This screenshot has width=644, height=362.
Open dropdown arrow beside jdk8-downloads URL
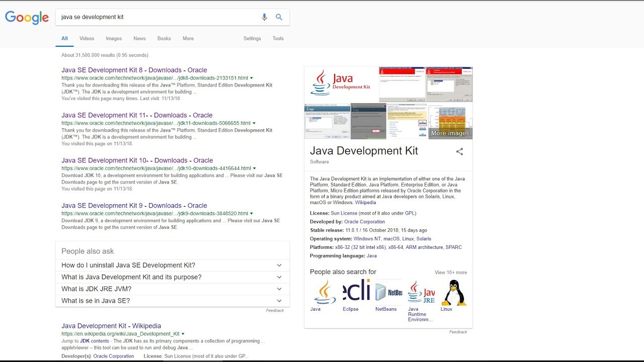click(x=252, y=78)
